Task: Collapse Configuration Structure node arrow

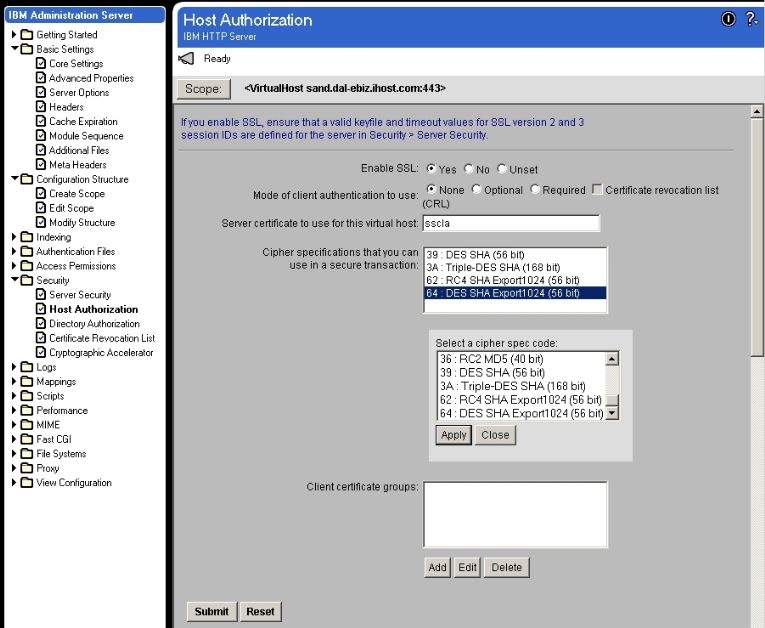Action: 15,179
